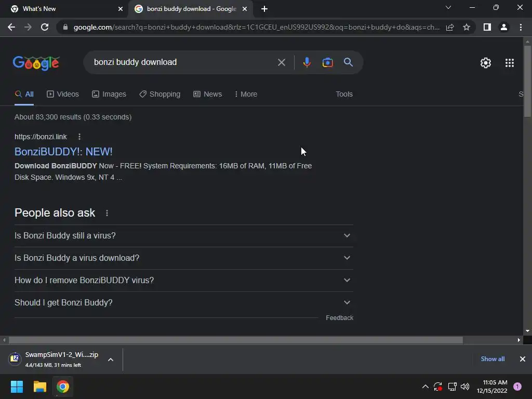Image resolution: width=532 pixels, height=399 pixels.
Task: Click the https://bonzi.link URL
Action: point(41,137)
